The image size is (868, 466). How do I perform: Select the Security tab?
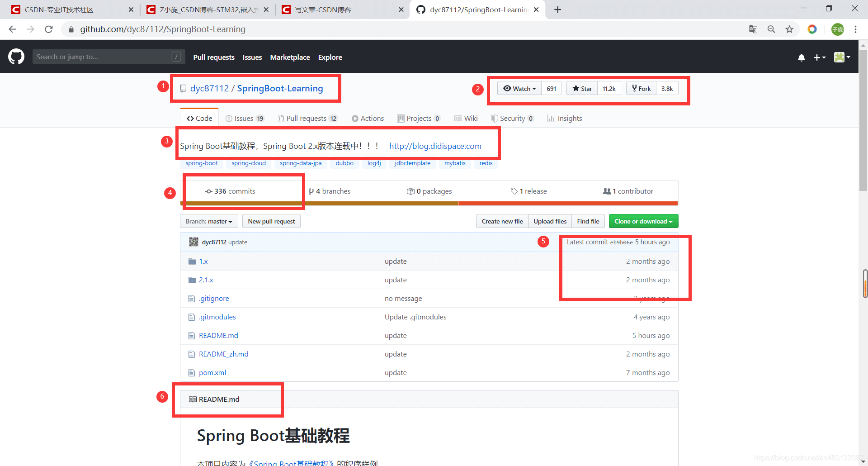[512, 118]
